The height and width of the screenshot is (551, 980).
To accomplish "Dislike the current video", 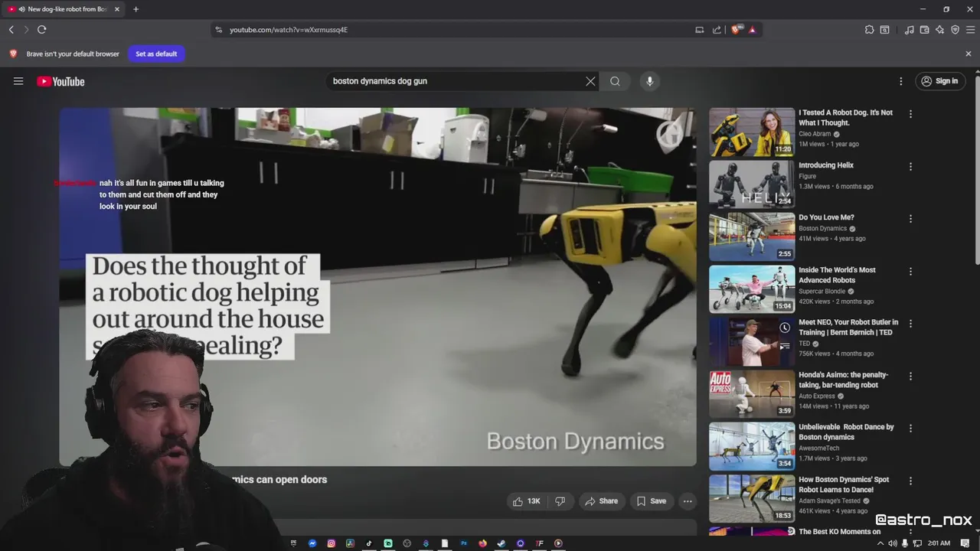I will [x=560, y=501].
